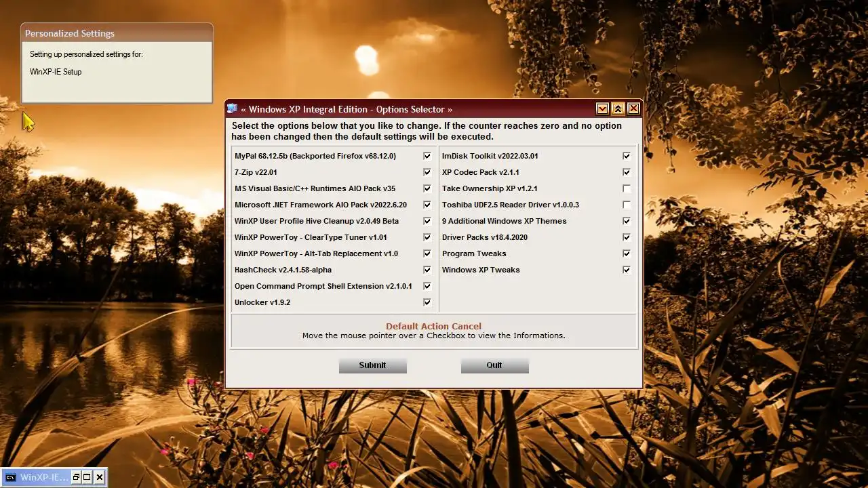The width and height of the screenshot is (868, 488).
Task: Click the Submit button
Action: [373, 365]
